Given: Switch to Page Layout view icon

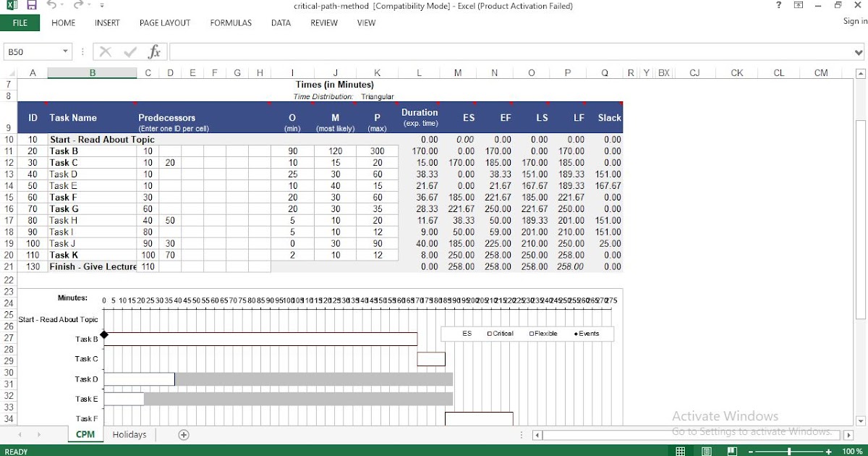Looking at the screenshot, I should tap(707, 451).
